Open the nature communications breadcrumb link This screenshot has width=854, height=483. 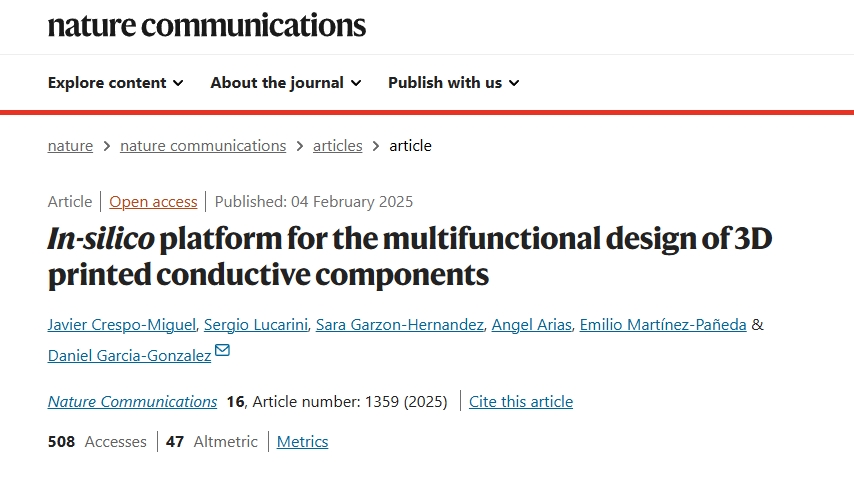(203, 146)
